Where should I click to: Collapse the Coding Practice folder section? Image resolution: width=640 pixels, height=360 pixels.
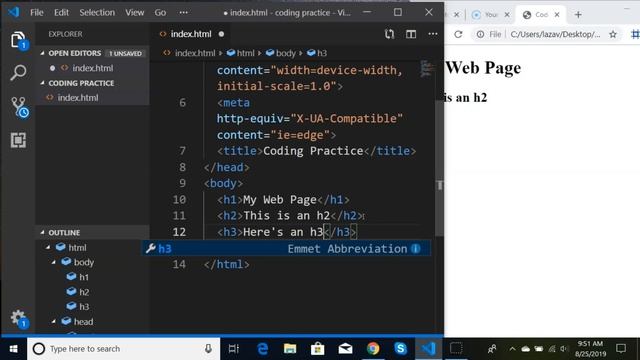(x=42, y=83)
